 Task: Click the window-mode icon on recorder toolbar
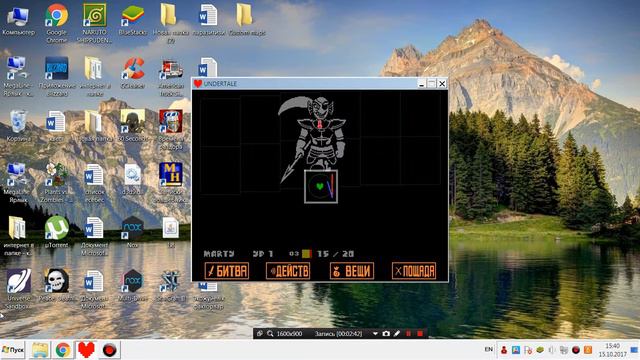260,333
